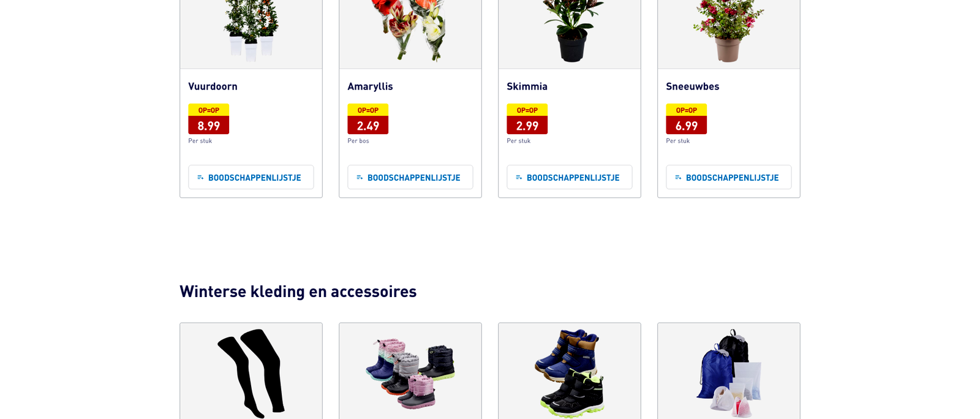Click the list-add icon under Skimmia
This screenshot has height=419, width=980.
(x=519, y=177)
